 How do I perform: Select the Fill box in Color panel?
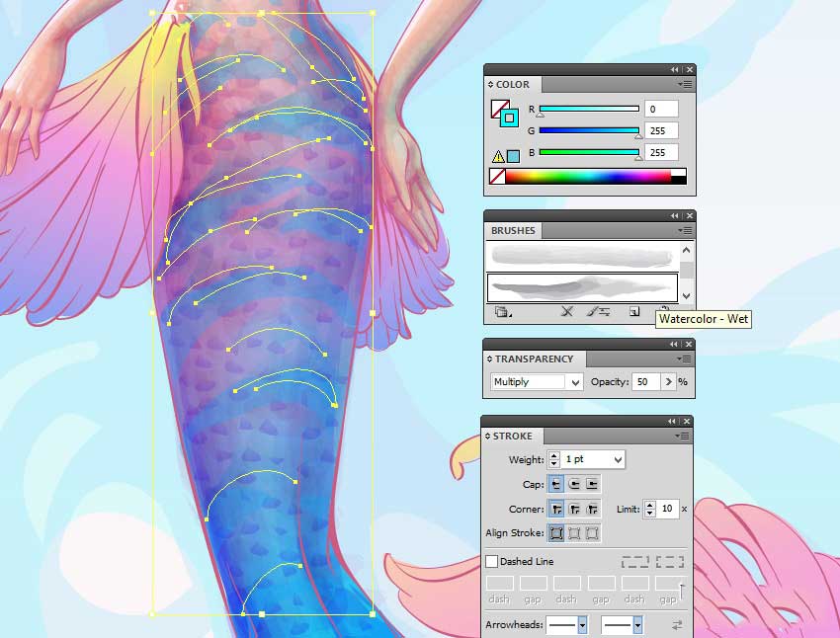(x=498, y=107)
